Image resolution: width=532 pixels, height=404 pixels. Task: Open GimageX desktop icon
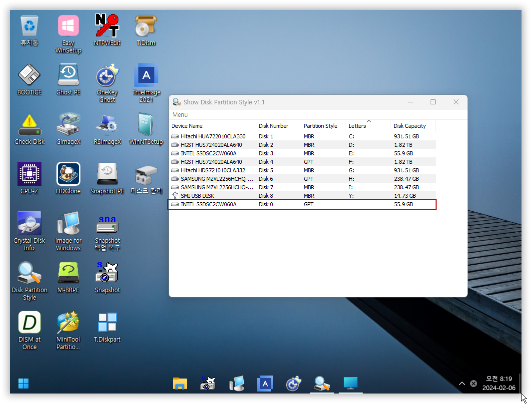pyautogui.click(x=68, y=129)
